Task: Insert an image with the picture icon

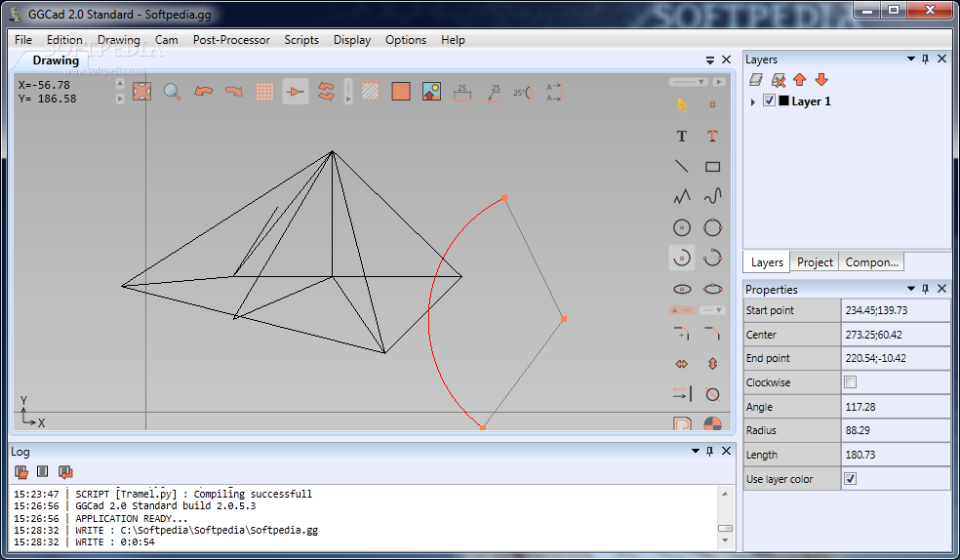Action: 431,92
